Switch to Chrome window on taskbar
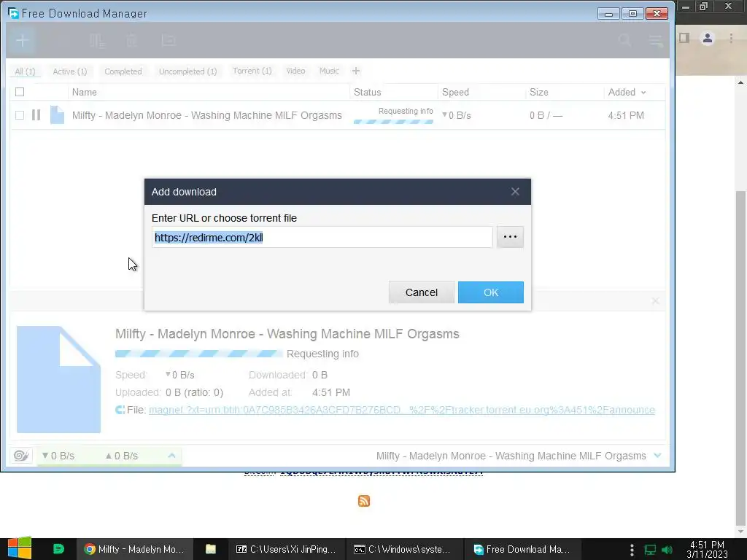Viewport: 747px width, 560px height. (x=134, y=549)
